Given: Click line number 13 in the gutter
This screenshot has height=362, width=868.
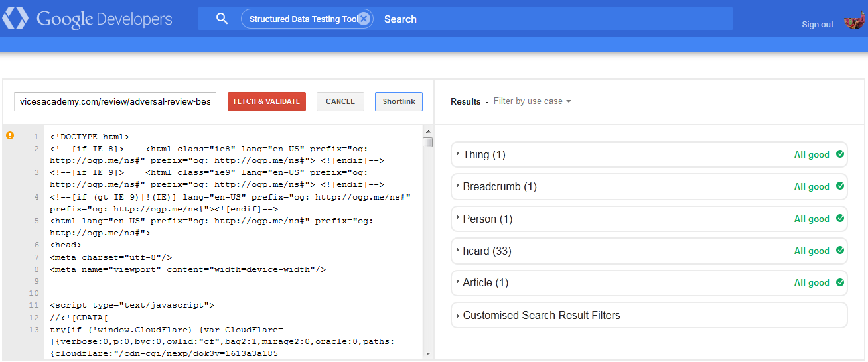Looking at the screenshot, I should (x=35, y=330).
